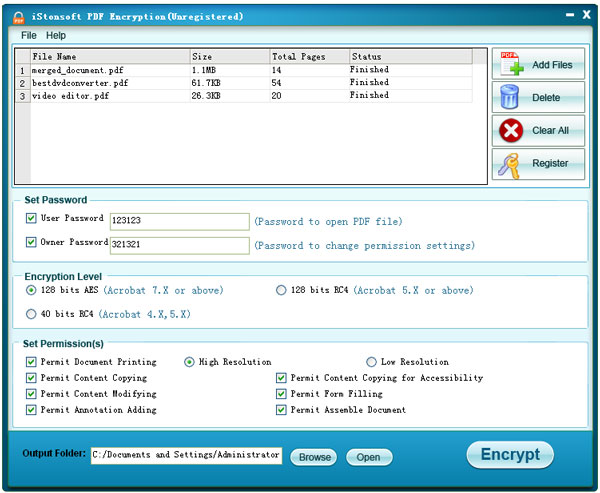The image size is (600, 493).
Task: Click the iStonsoft padlock title bar icon
Action: click(18, 17)
